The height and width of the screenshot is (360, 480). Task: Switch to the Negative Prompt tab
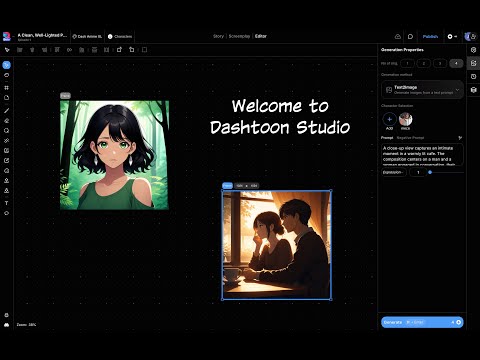click(410, 138)
